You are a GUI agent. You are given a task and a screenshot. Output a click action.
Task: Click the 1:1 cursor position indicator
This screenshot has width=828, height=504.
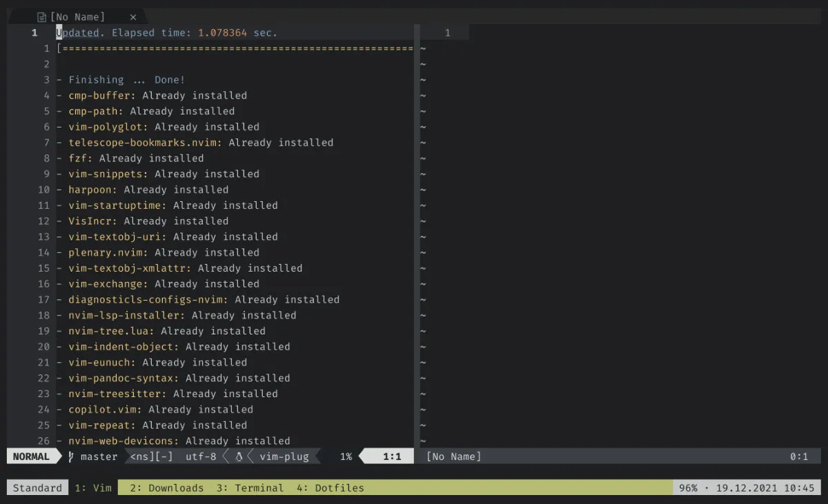(392, 456)
